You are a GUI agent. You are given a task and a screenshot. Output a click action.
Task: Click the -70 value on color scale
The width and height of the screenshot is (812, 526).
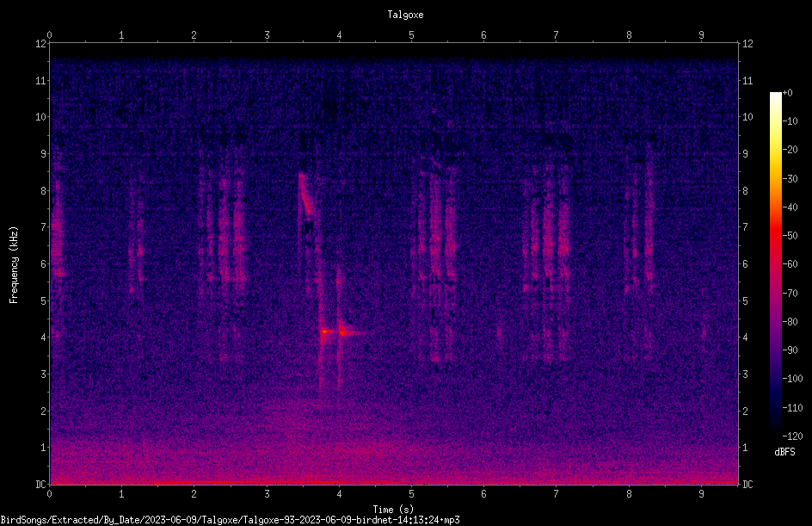(x=790, y=293)
